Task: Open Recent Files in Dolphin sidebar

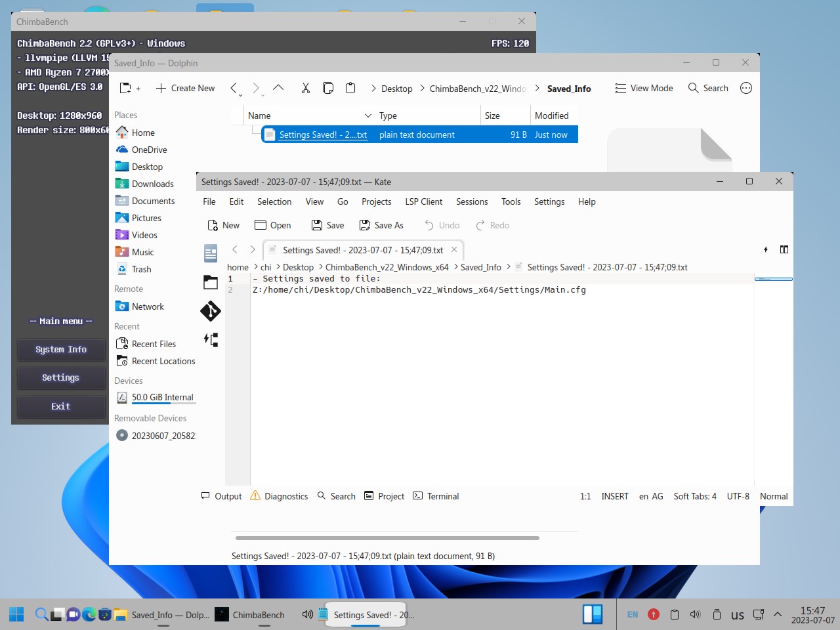Action: pos(154,344)
